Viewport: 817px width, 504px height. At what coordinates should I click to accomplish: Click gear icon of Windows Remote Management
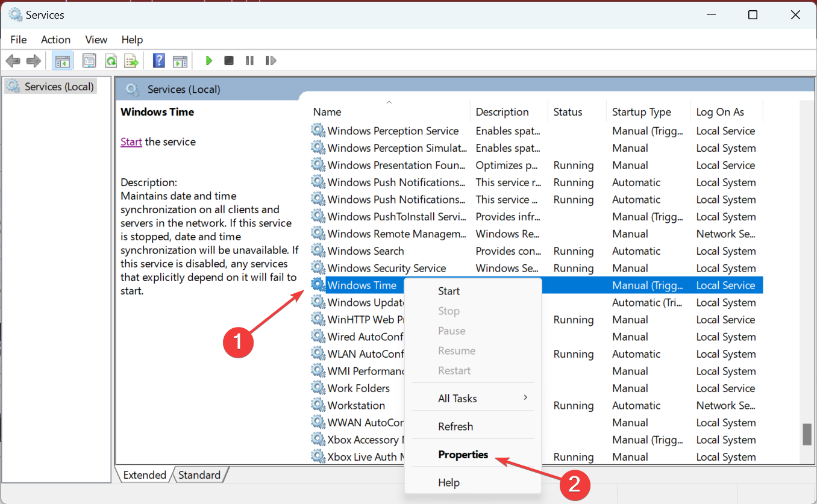pos(318,234)
